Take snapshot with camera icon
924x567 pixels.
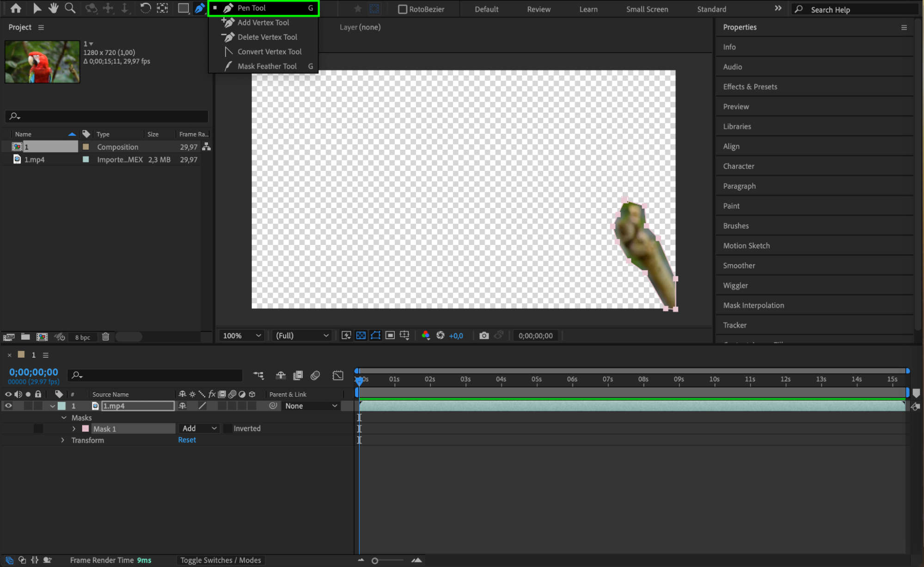tap(483, 335)
